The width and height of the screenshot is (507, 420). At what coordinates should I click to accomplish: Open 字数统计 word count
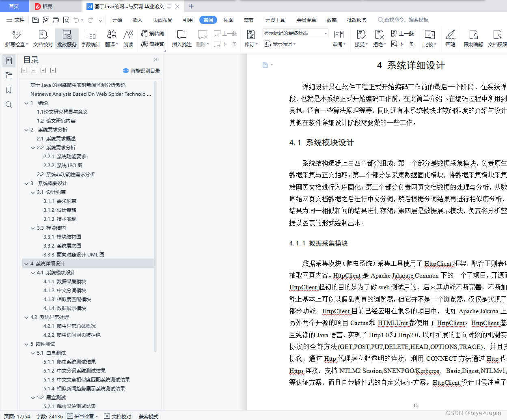point(91,39)
